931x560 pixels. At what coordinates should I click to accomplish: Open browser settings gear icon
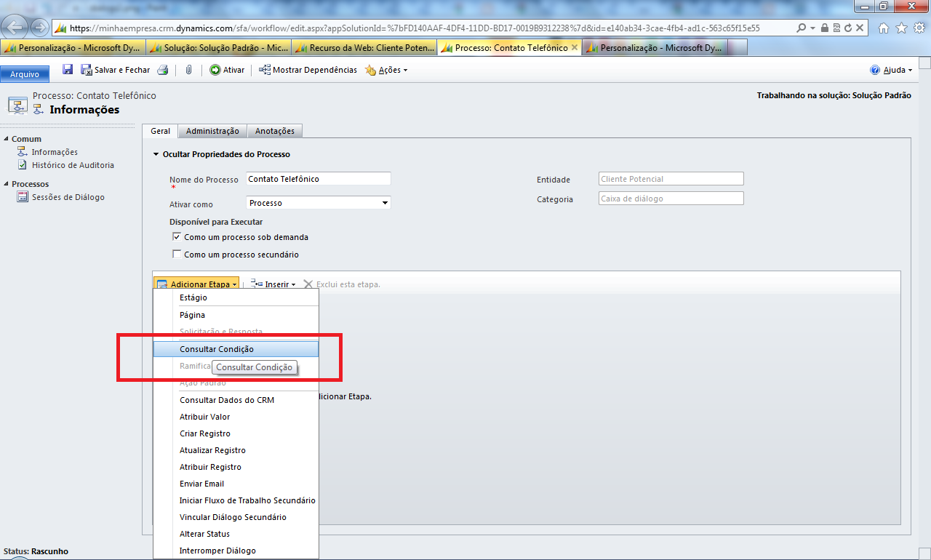click(917, 28)
